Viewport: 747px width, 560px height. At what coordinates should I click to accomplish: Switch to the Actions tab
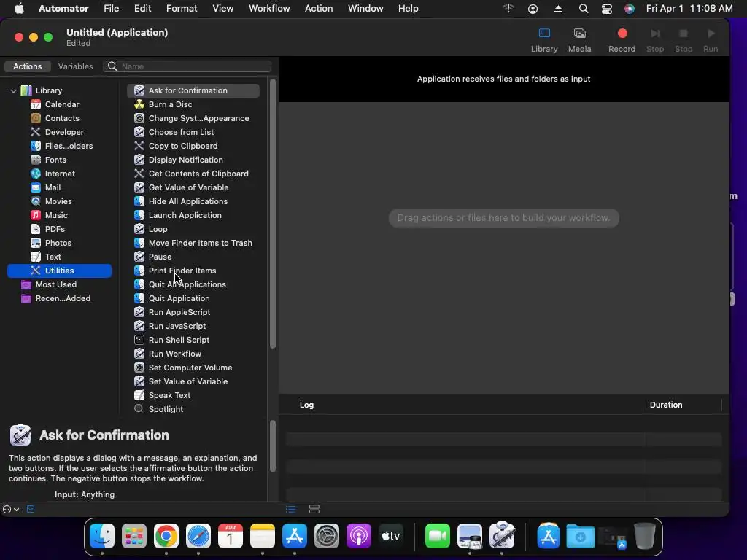tap(27, 66)
